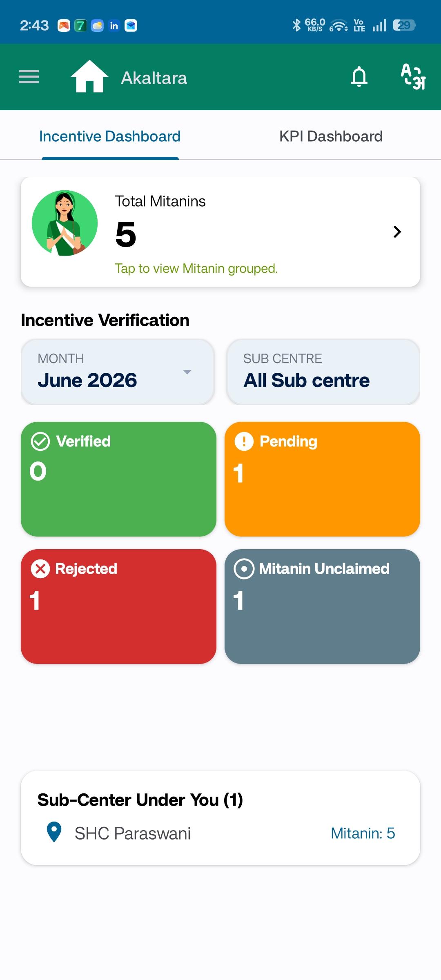Open the Mitanin: 5 link

coord(363,833)
